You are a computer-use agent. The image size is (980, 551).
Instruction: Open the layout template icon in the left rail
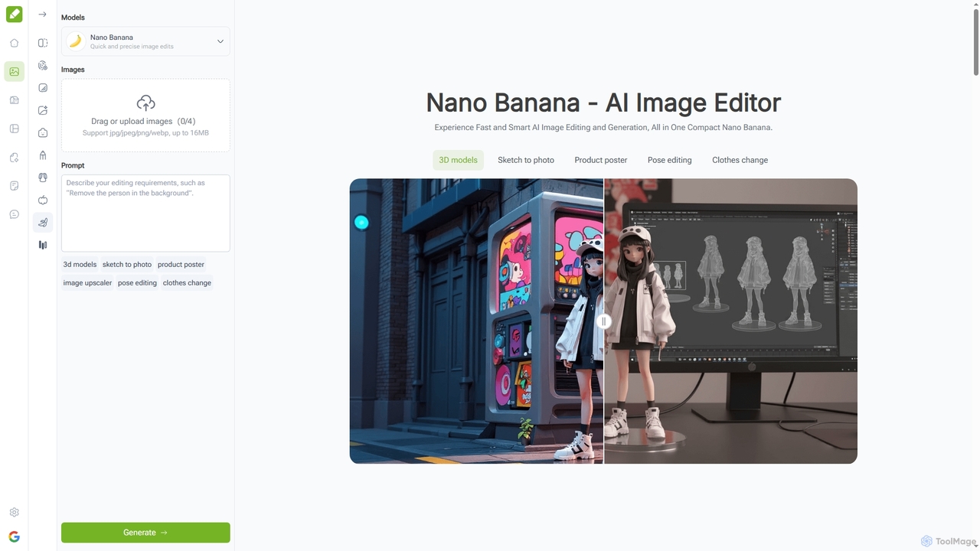pyautogui.click(x=14, y=129)
